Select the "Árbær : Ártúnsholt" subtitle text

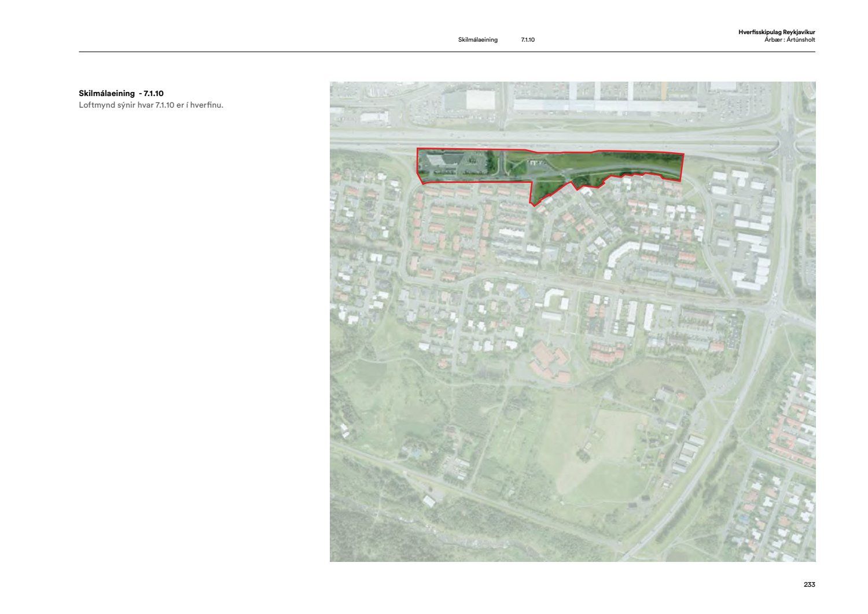tap(789, 40)
